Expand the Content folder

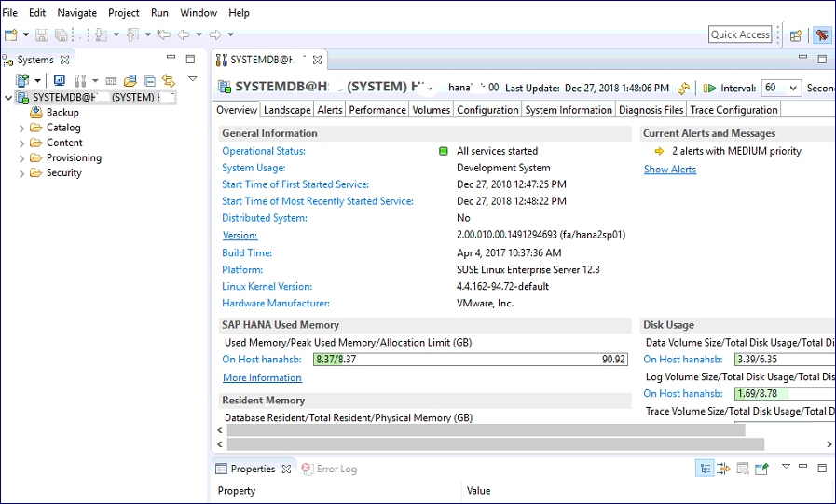click(21, 143)
